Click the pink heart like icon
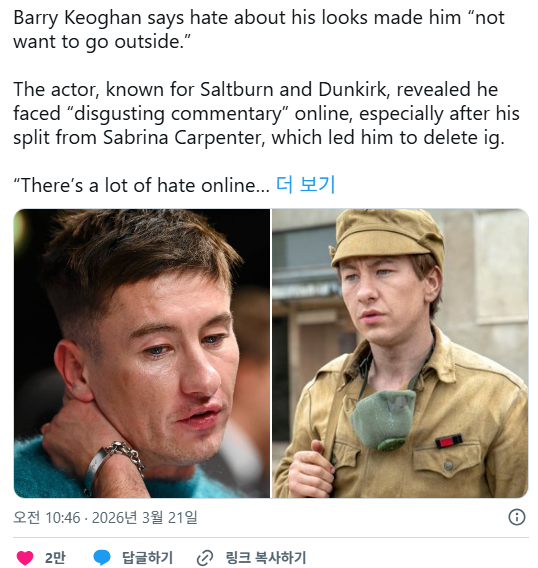This screenshot has width=538, height=568. coord(25,557)
